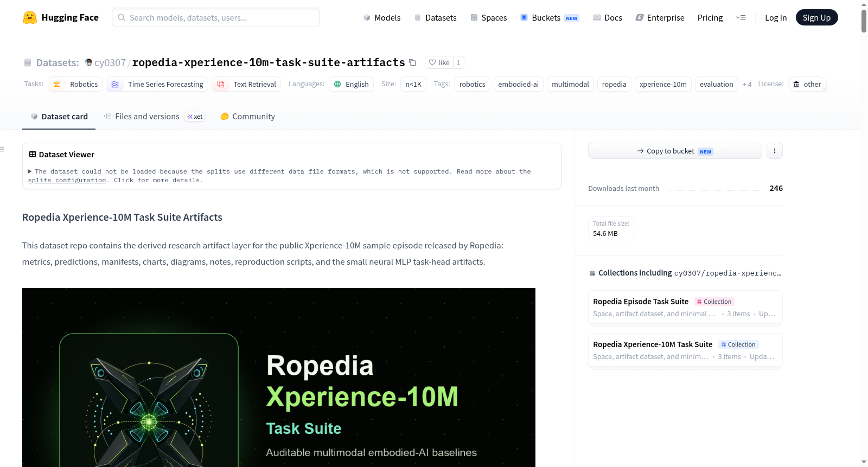Click the 246 downloads count
This screenshot has width=868, height=467.
point(776,188)
